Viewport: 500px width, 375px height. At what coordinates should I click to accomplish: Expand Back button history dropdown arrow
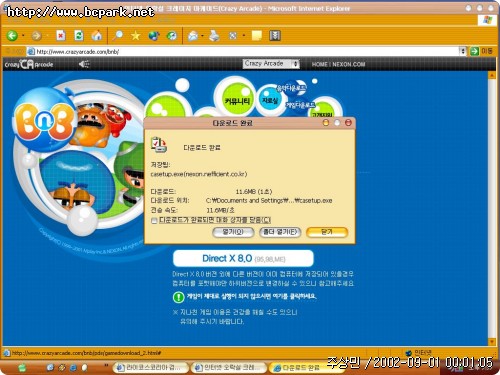click(x=23, y=35)
